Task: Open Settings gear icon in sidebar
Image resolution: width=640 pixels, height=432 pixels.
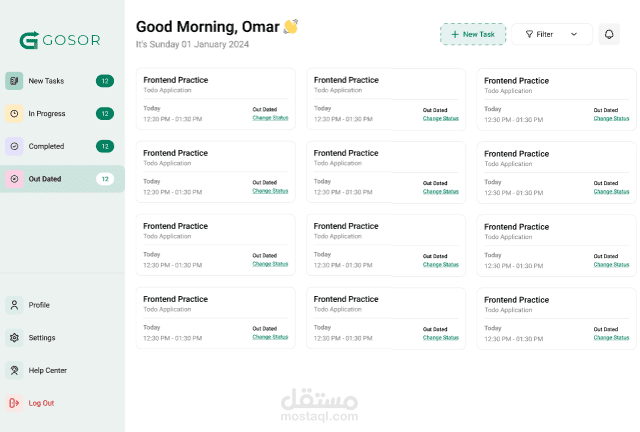Action: 14,338
